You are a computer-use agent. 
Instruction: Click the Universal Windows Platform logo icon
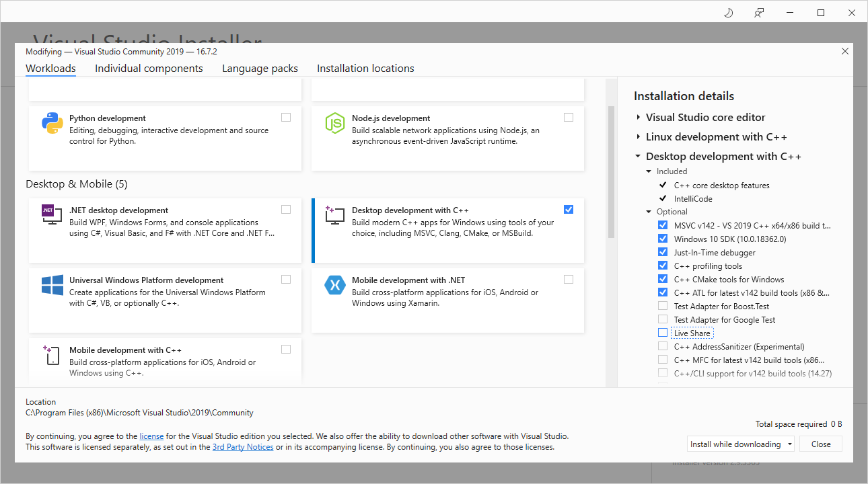52,285
